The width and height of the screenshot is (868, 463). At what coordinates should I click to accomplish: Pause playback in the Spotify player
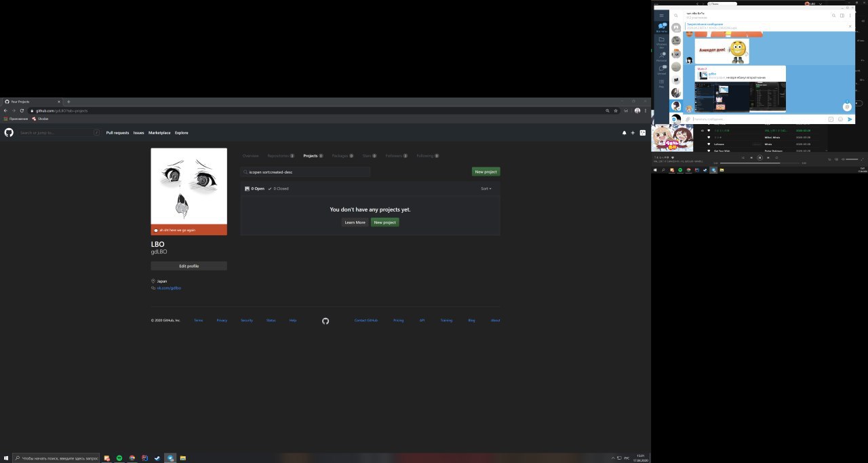pyautogui.click(x=759, y=157)
